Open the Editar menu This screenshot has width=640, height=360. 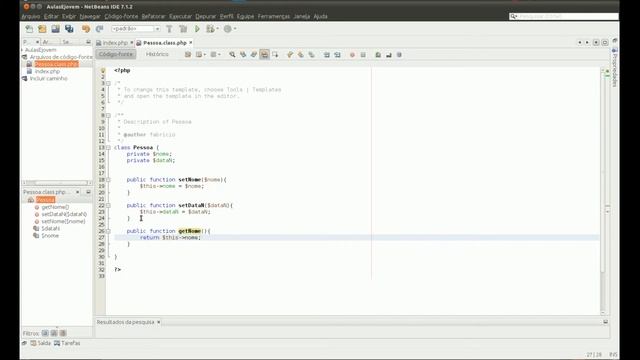point(51,16)
